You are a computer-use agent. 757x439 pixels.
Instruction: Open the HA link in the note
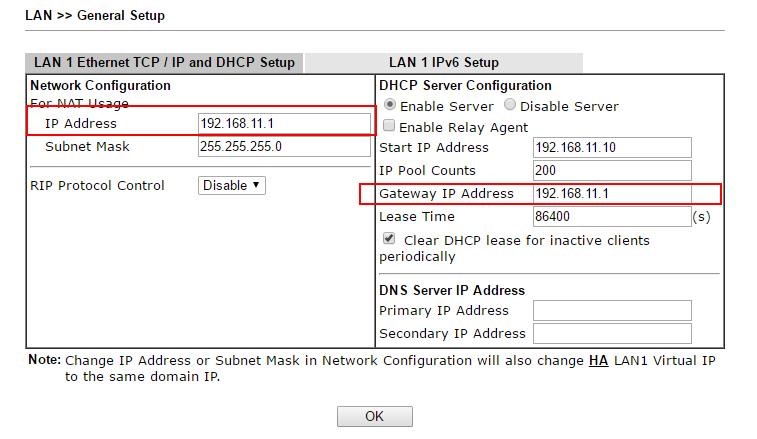click(x=598, y=360)
